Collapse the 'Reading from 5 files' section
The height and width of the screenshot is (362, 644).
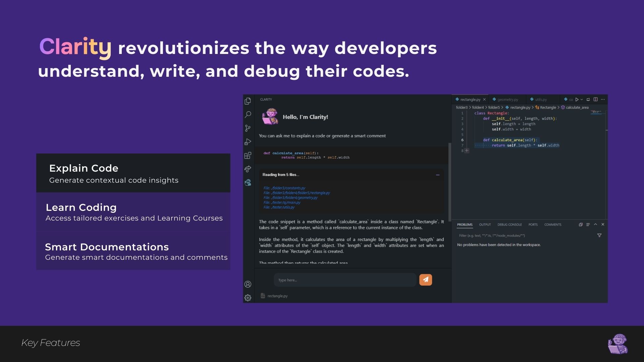pos(437,175)
